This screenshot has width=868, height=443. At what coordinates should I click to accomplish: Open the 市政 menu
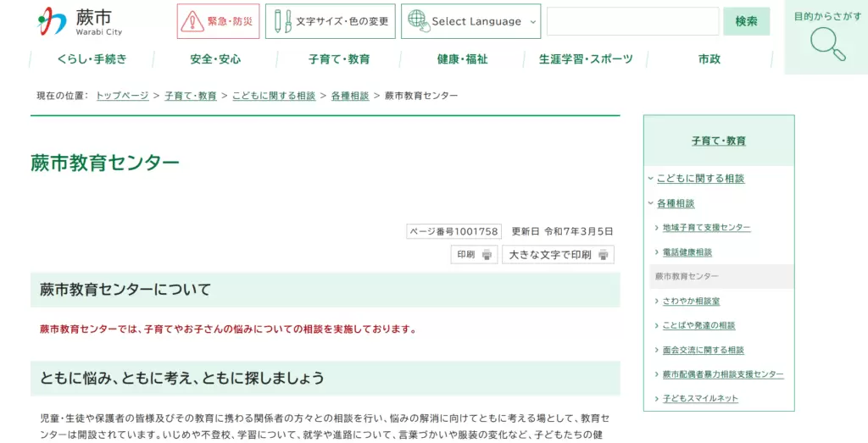coord(709,59)
